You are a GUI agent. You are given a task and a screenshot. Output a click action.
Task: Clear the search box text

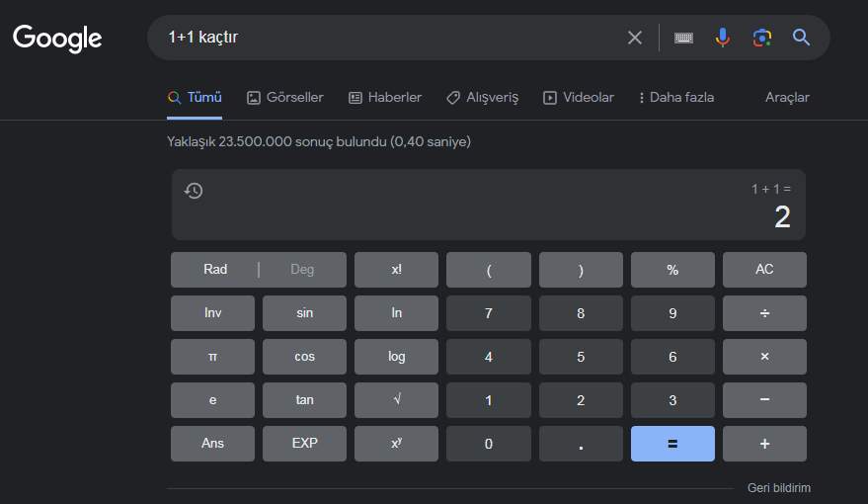click(635, 38)
